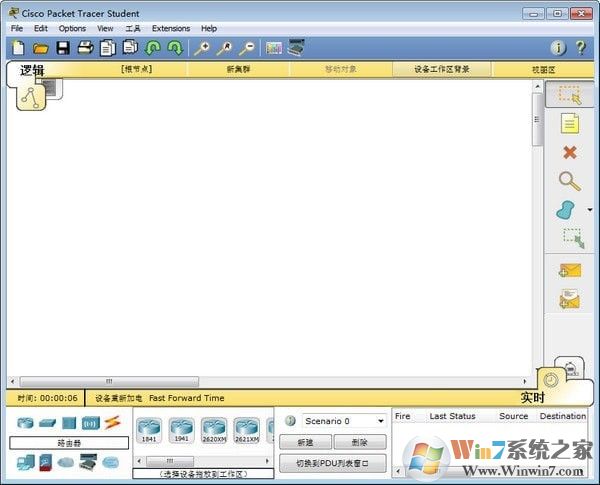Toggle the logical workspace view tab
Image resolution: width=600 pixels, height=485 pixels.
[29, 95]
